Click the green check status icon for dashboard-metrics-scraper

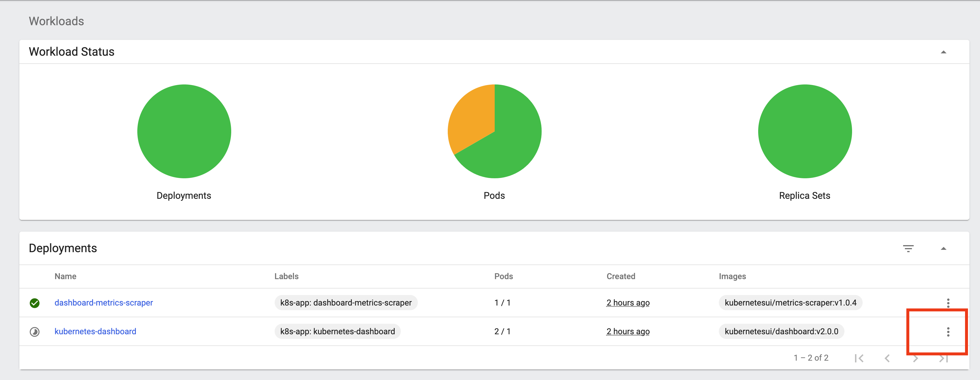tap(35, 303)
